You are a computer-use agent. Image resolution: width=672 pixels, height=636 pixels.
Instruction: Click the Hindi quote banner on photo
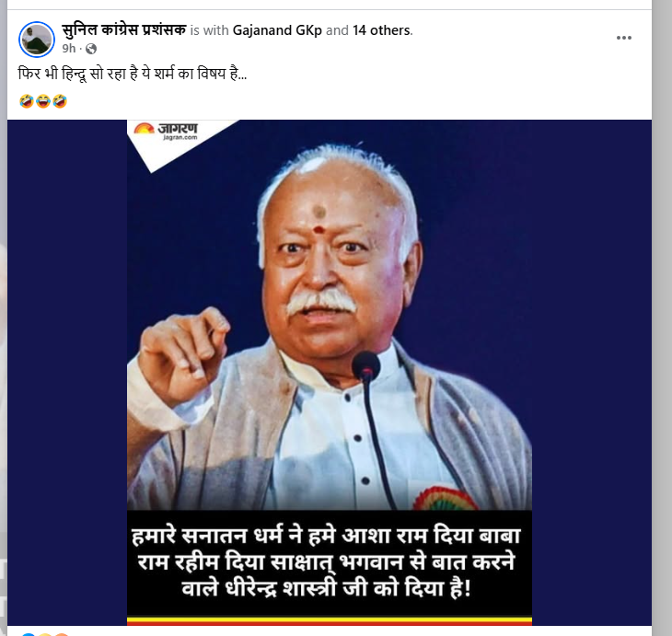point(330,562)
